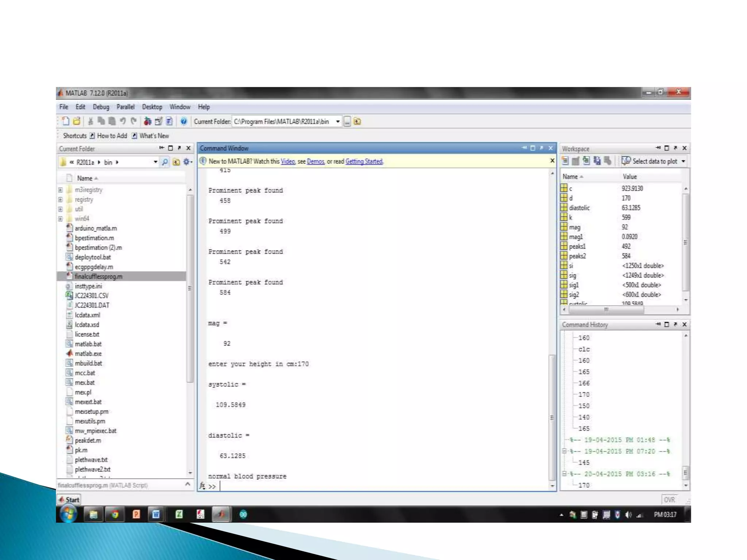Click the Command Window prompt input
Image resolution: width=747 pixels, height=560 pixels.
pyautogui.click(x=328, y=486)
